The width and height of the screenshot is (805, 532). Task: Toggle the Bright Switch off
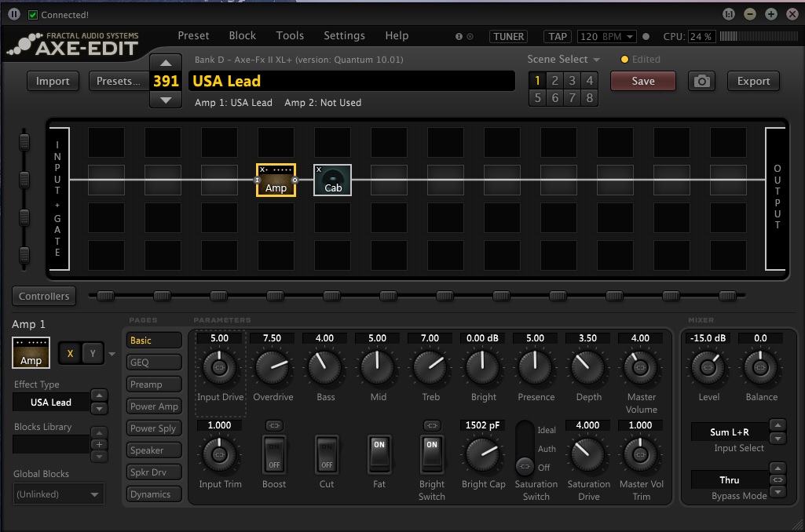(432, 454)
